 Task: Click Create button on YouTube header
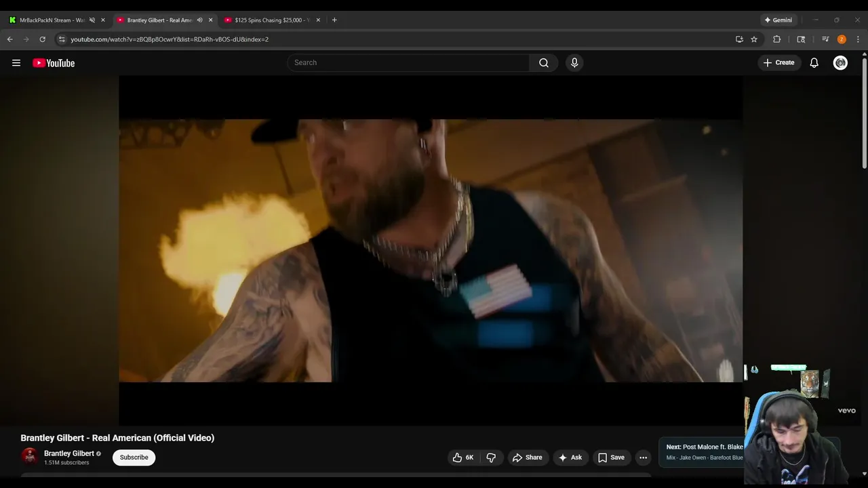(x=778, y=62)
